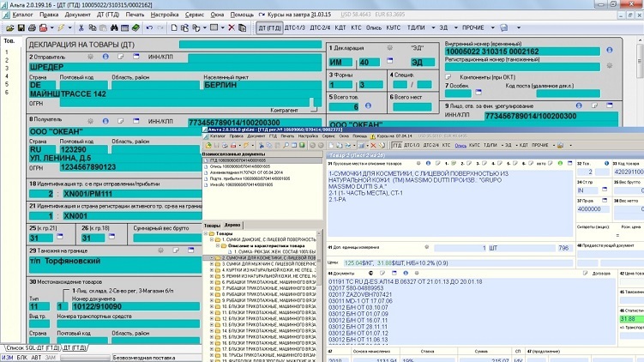Click the ДТС-1/3 toolbar button
The height and width of the screenshot is (362, 644).
pyautogui.click(x=294, y=28)
